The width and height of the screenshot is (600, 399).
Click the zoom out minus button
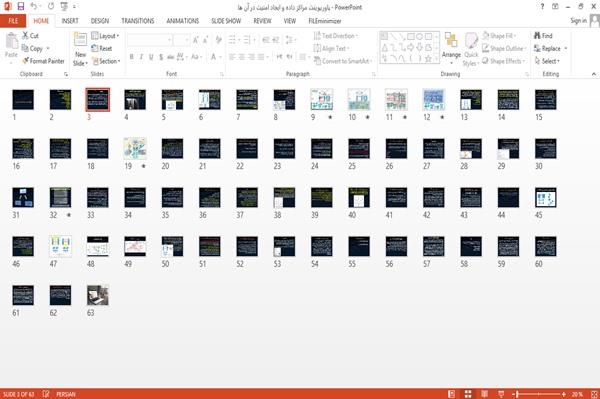(513, 394)
